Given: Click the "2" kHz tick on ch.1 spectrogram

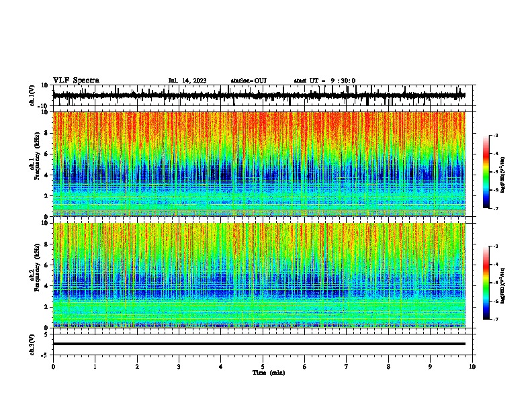Looking at the screenshot, I should pos(46,196).
